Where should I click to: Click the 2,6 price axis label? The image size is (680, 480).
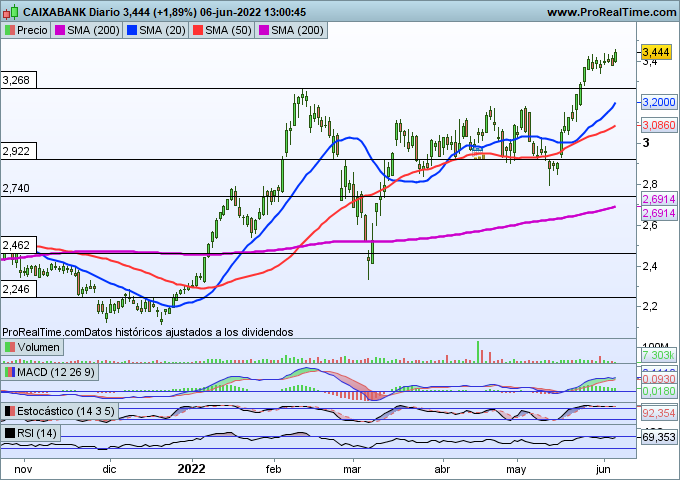pos(650,225)
